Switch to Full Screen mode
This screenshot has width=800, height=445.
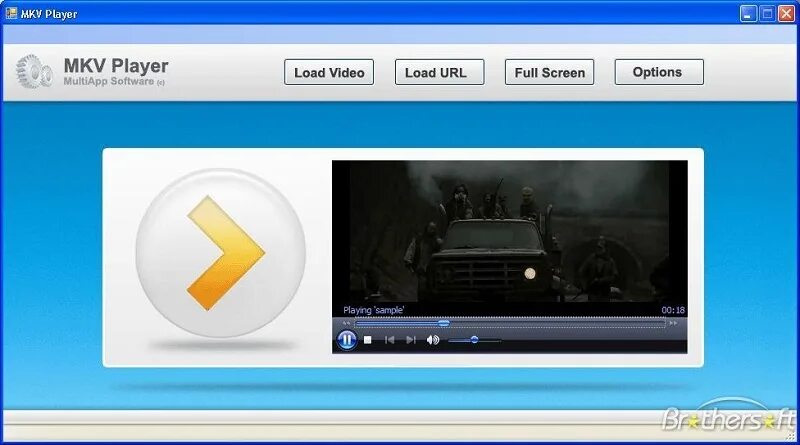click(x=549, y=72)
